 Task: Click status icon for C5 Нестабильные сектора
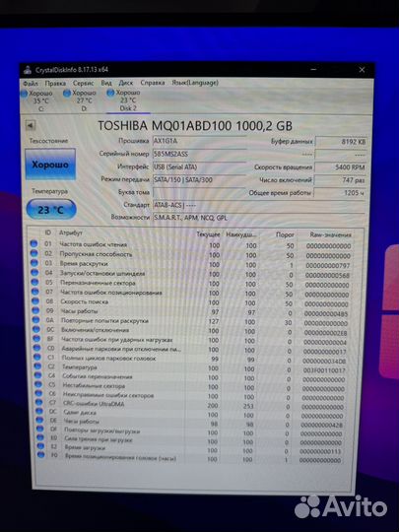(38, 384)
